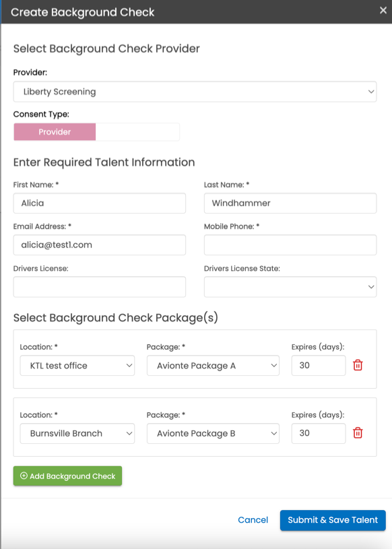Click the Enter Required Talent Information heading

(x=104, y=162)
